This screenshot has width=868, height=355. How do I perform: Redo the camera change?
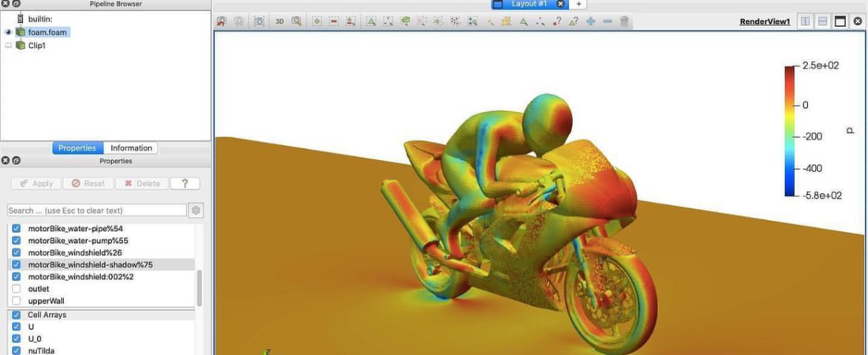pyautogui.click(x=238, y=21)
